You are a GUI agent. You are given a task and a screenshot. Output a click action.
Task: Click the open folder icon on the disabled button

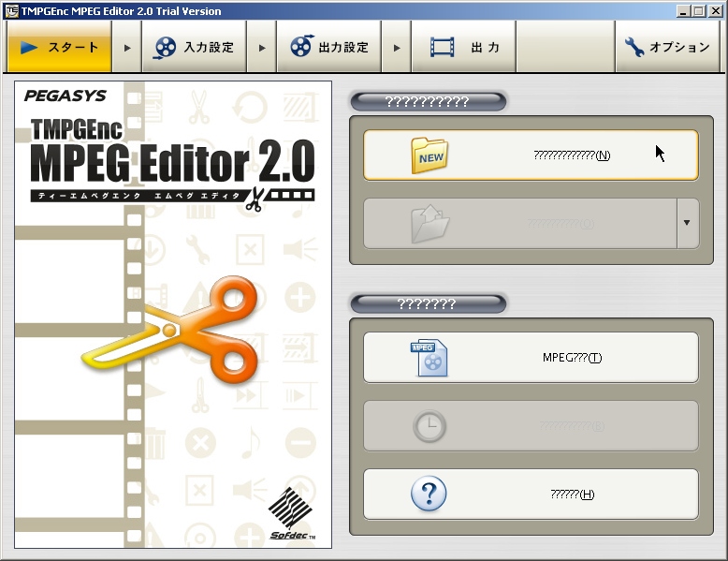coord(430,224)
